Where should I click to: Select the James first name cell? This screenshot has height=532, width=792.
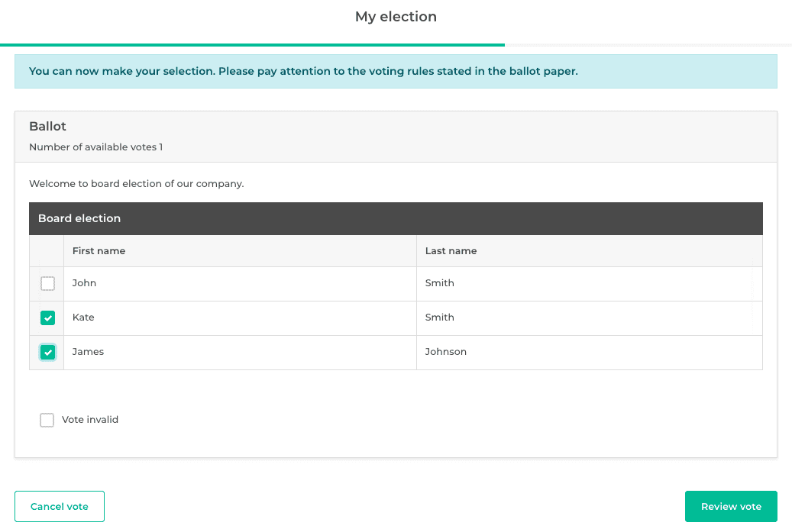tap(88, 352)
